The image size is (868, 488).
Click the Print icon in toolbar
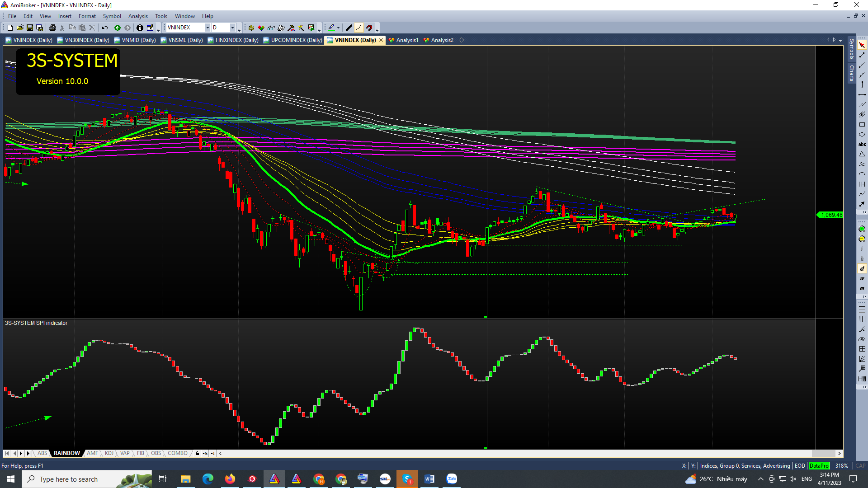52,28
